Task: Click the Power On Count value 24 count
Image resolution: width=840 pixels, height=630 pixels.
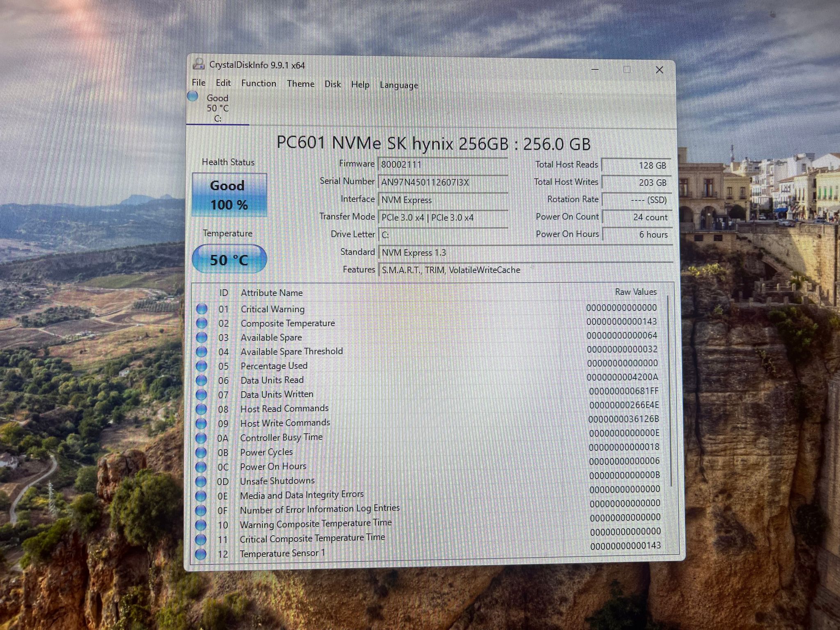Action: coord(637,217)
